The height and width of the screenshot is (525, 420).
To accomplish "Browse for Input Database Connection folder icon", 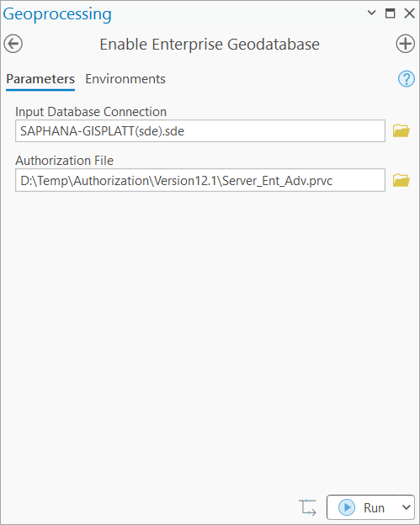I will (401, 131).
